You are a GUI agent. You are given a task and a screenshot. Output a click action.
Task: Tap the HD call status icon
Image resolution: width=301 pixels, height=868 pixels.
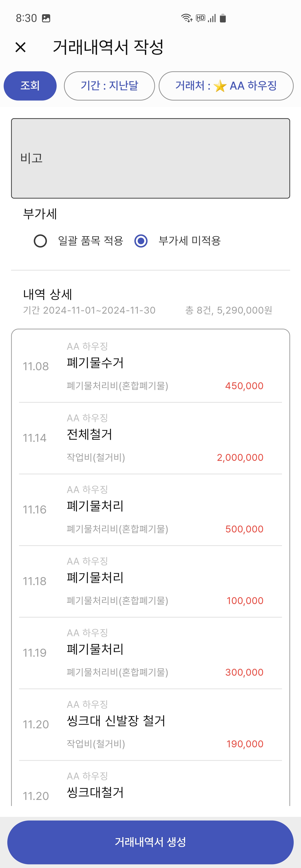[200, 18]
